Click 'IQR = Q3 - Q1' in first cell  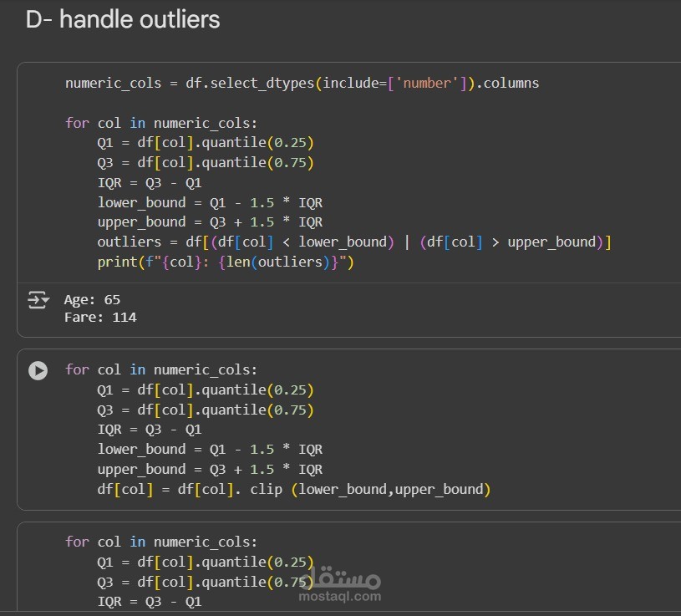[x=150, y=183]
